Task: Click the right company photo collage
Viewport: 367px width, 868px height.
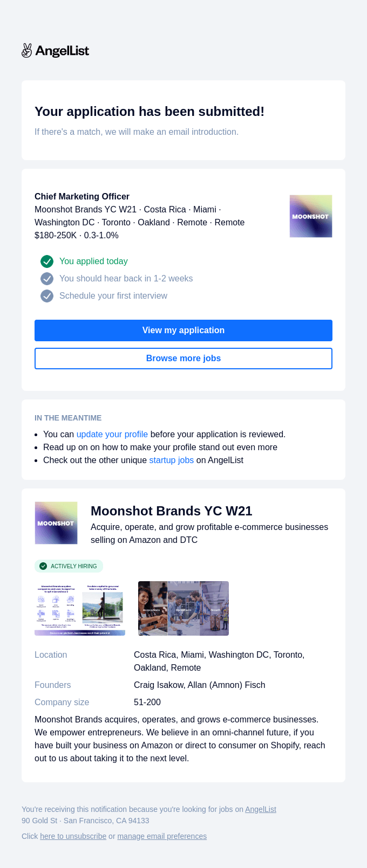Action: click(x=183, y=608)
